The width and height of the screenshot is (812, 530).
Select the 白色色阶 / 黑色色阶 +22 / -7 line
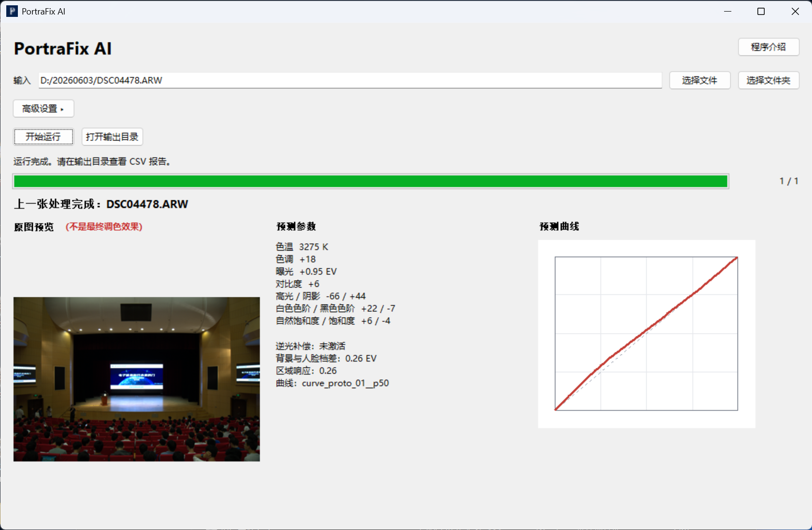pos(336,308)
